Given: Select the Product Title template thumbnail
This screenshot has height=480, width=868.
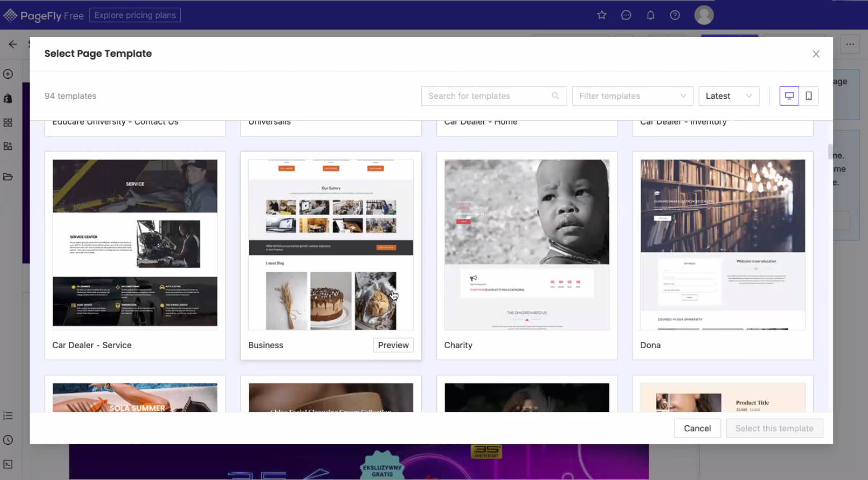Looking at the screenshot, I should [x=723, y=397].
